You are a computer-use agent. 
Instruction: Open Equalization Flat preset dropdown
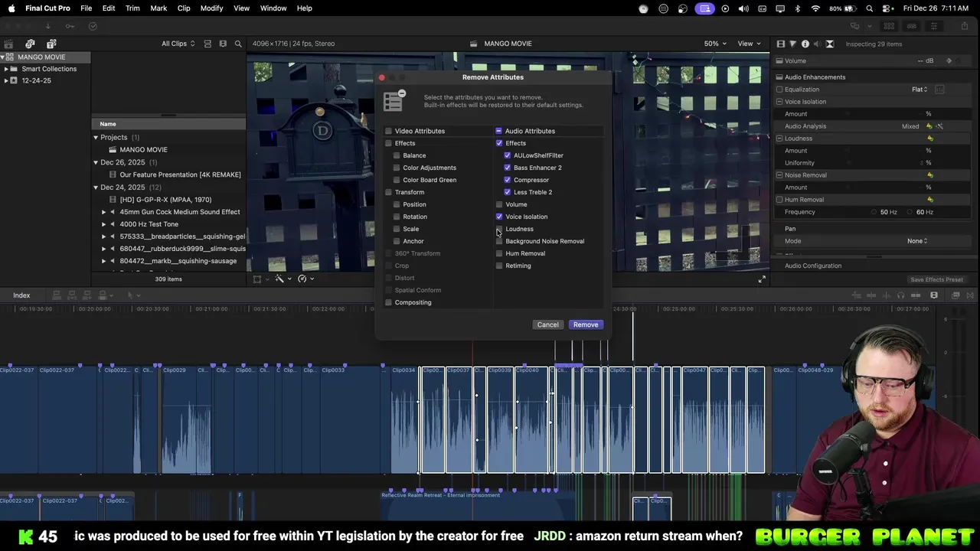(x=920, y=90)
